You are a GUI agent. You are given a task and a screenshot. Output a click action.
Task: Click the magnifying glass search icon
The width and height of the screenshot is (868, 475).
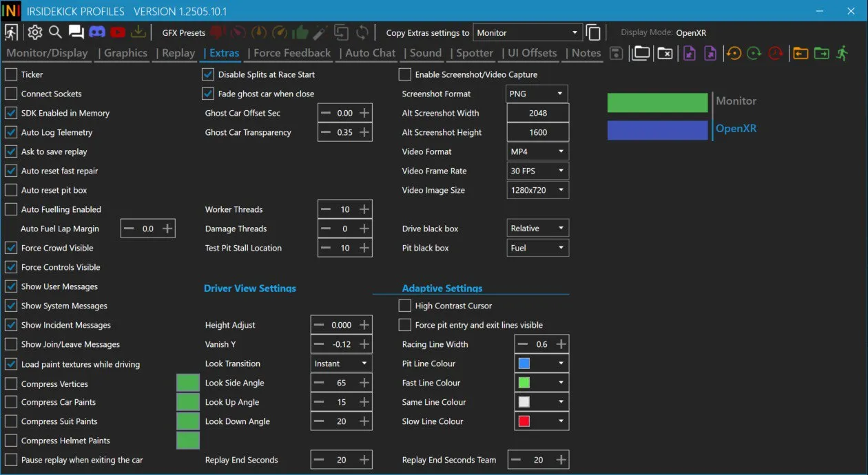click(x=55, y=32)
